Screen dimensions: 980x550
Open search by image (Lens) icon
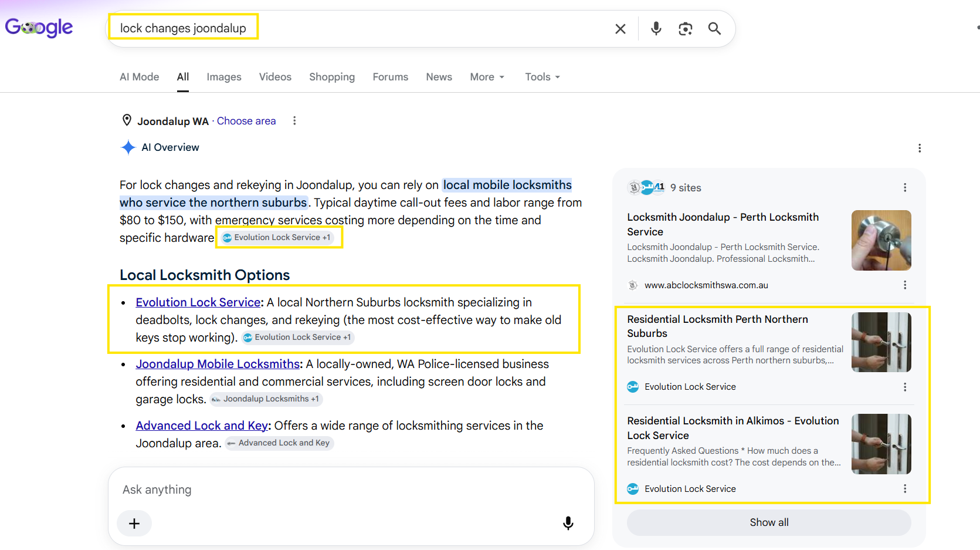click(x=686, y=29)
